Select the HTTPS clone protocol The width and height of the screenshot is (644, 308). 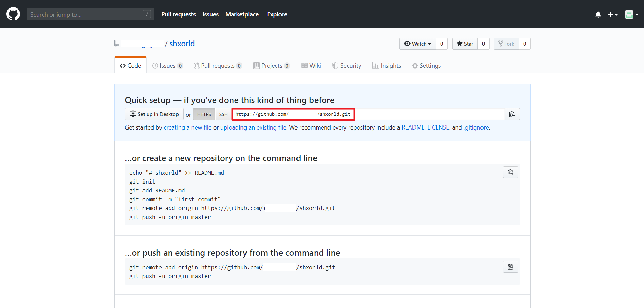pos(204,114)
